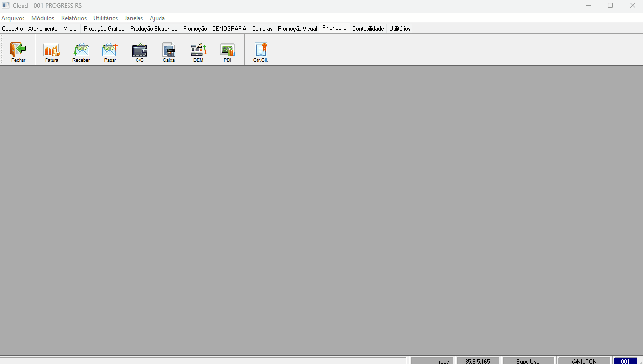This screenshot has width=643, height=364.
Task: Open the DEM toolbar icon
Action: 198,50
